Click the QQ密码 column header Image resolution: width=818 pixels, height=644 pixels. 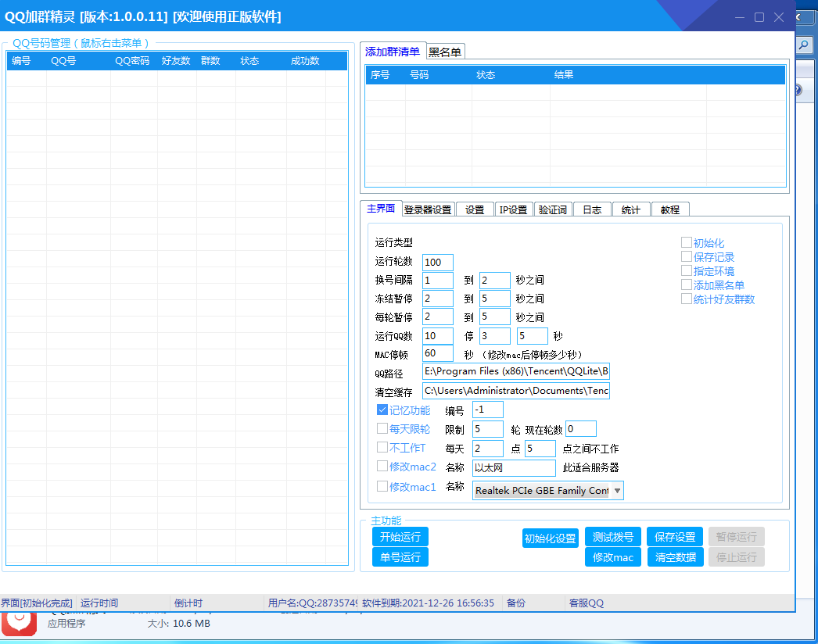pyautogui.click(x=132, y=61)
